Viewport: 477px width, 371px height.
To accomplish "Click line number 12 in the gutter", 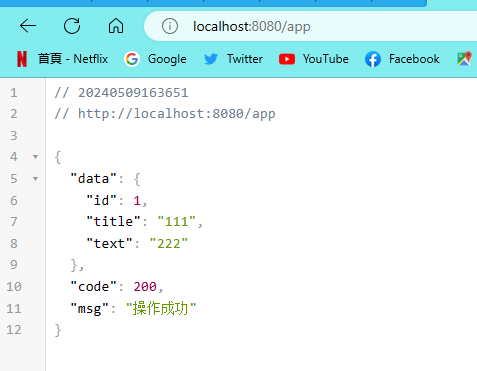I will [x=14, y=330].
